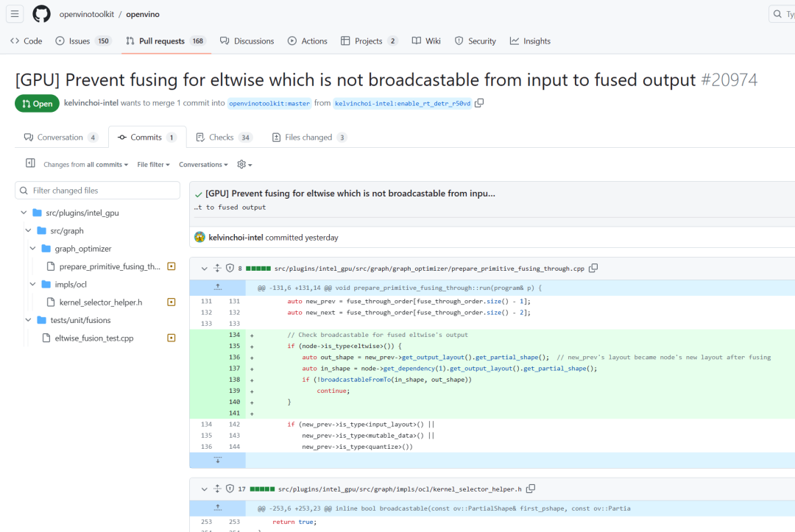
Task: Open kelvinchoi-intel link in commit row
Action: coord(236,238)
